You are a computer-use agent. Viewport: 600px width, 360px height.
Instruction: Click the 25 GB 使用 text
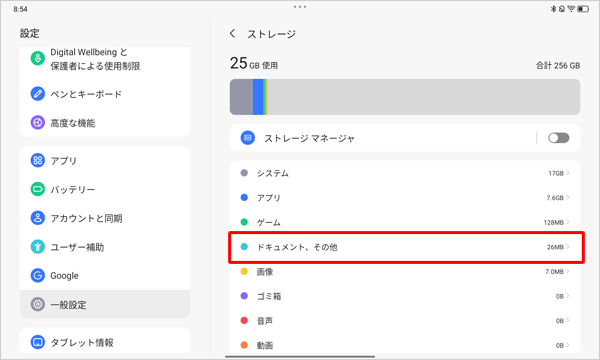254,63
